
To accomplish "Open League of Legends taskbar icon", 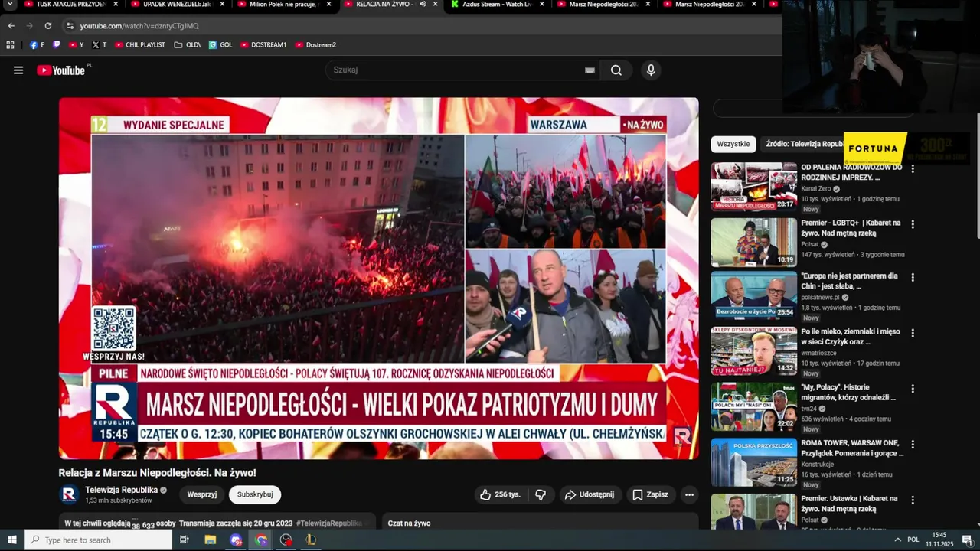I will click(311, 540).
